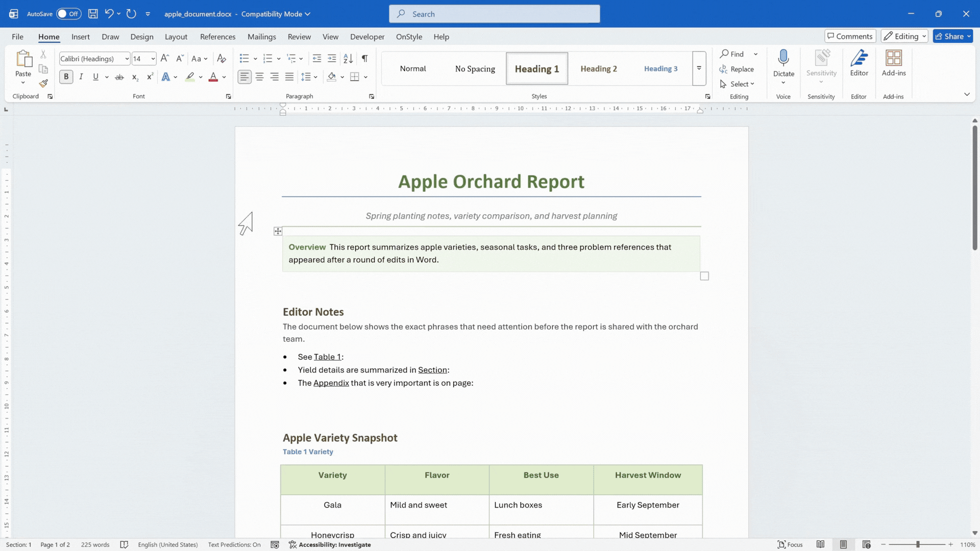This screenshot has width=980, height=551.
Task: Open the Select dropdown in Editing
Action: 737,84
